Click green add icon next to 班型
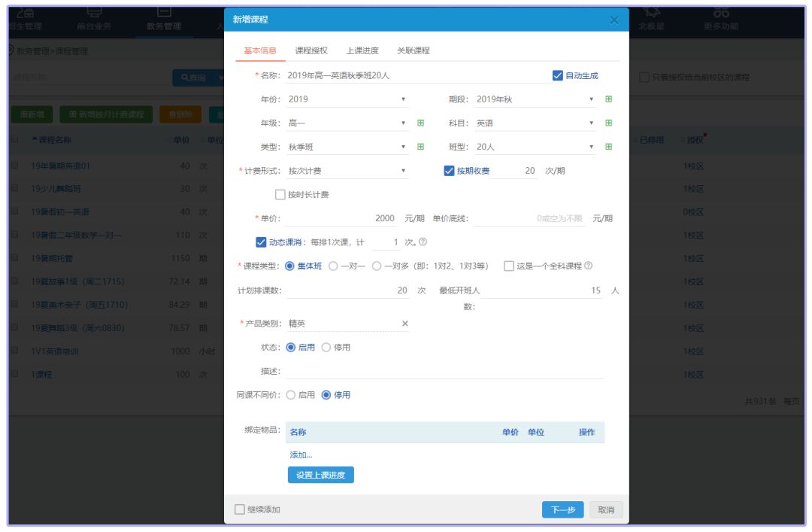Screen dimensions: 812x532 (608, 147)
